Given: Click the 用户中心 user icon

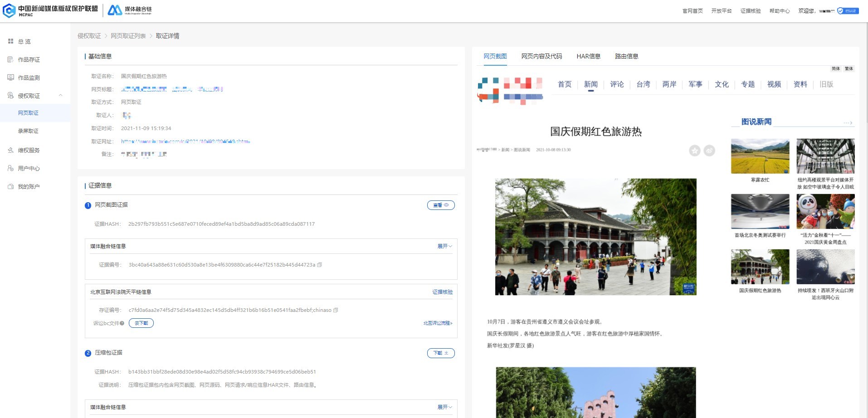Looking at the screenshot, I should click(11, 168).
